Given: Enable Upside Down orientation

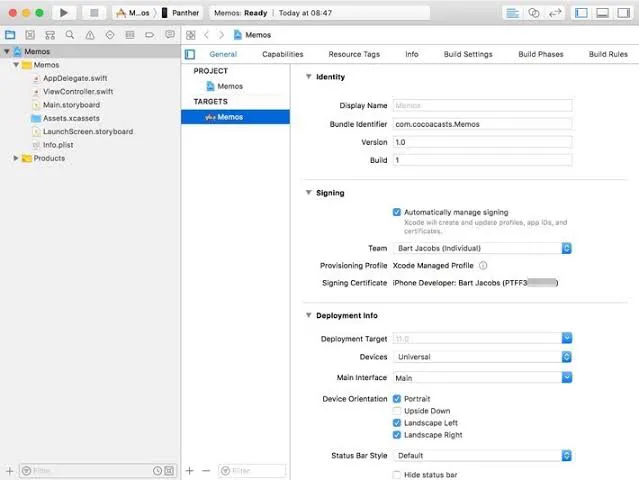Looking at the screenshot, I should [397, 411].
